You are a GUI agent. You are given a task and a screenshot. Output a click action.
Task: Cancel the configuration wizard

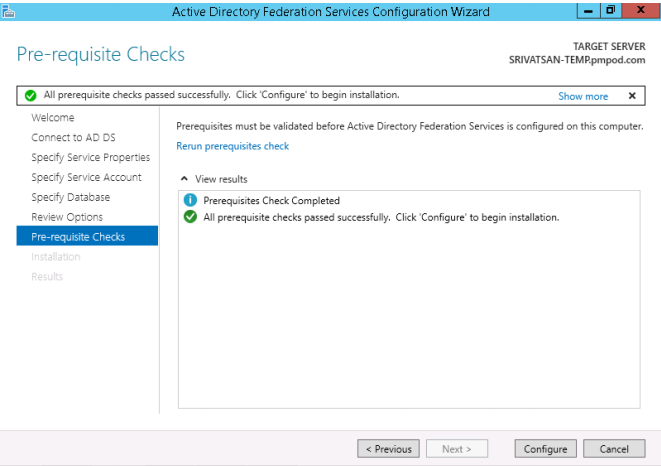tap(614, 449)
